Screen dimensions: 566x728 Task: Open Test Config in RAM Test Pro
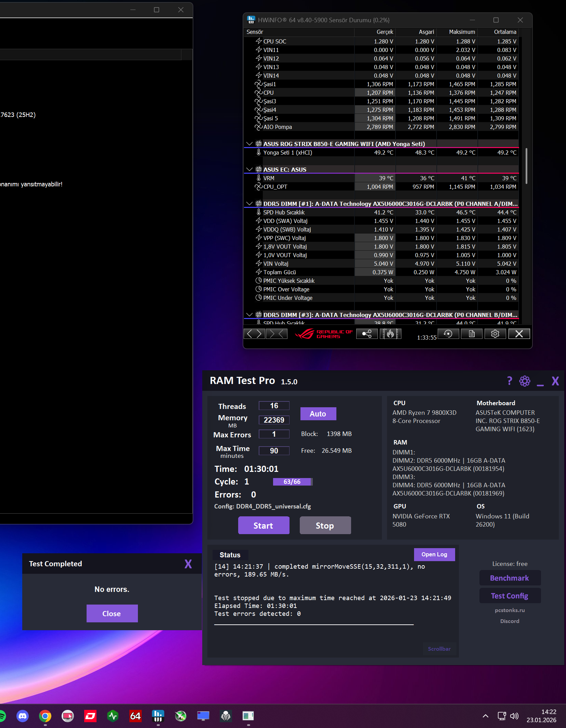[x=510, y=596]
